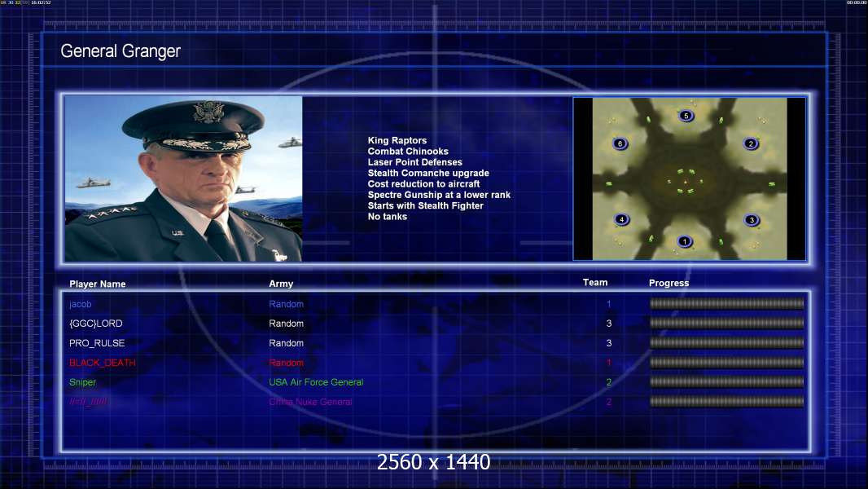Click 'Random' army in jacob's row
Image resolution: width=868 pixels, height=489 pixels.
pos(286,304)
